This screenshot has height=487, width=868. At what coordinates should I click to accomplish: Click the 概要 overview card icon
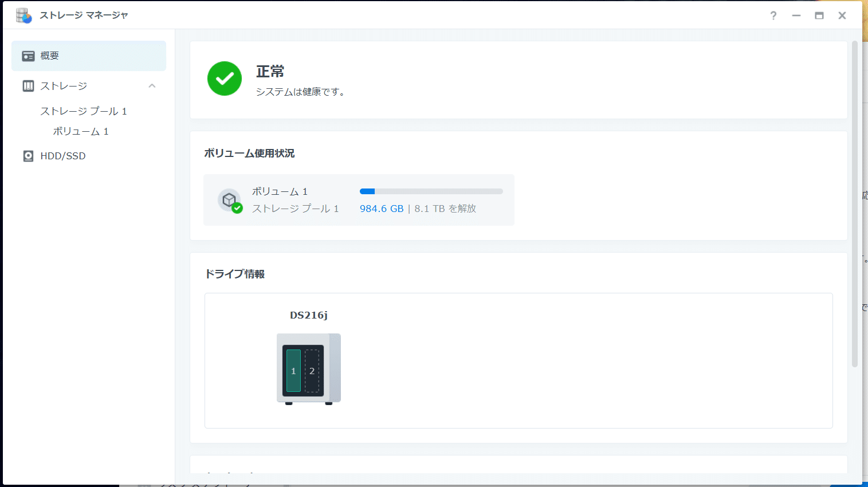point(28,56)
